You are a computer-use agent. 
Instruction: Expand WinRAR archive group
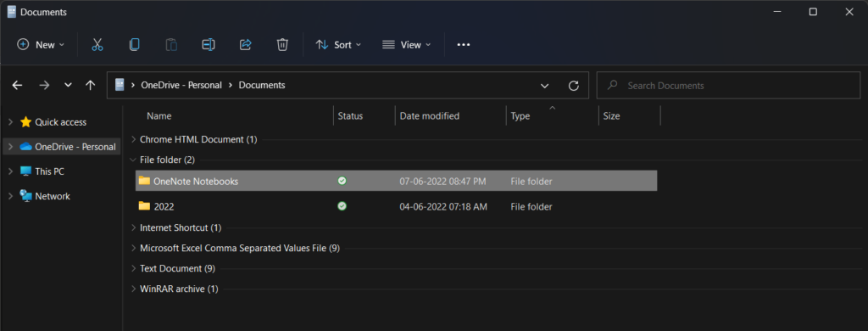pos(133,289)
